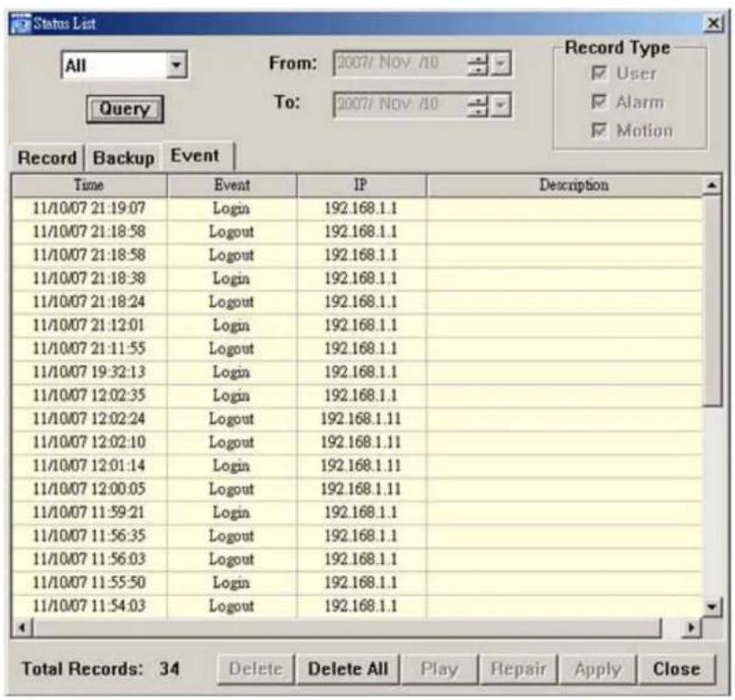Click the Total Records count 34
Image resolution: width=735 pixels, height=700 pixels.
pos(169,669)
